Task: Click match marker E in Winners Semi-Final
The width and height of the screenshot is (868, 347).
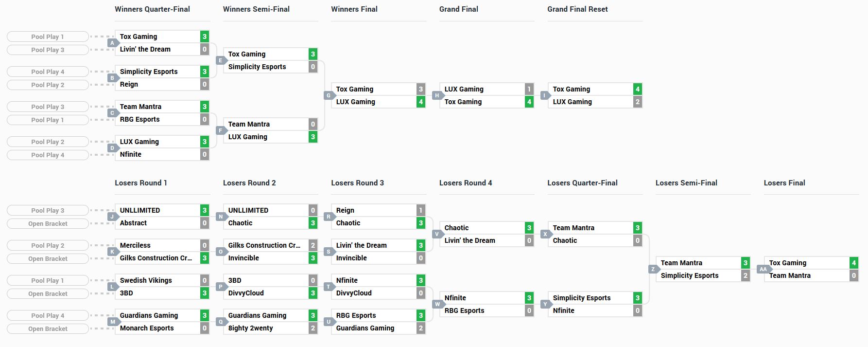Action: click(220, 60)
